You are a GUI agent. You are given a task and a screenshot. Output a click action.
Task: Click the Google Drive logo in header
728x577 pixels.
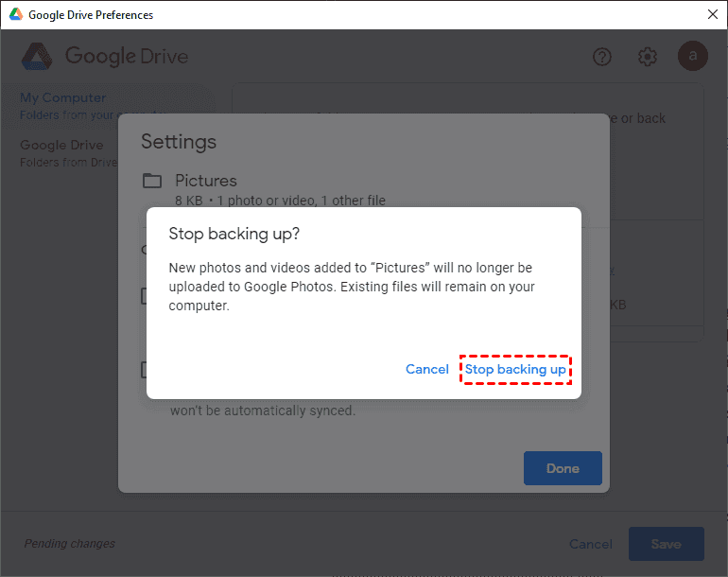coord(38,57)
